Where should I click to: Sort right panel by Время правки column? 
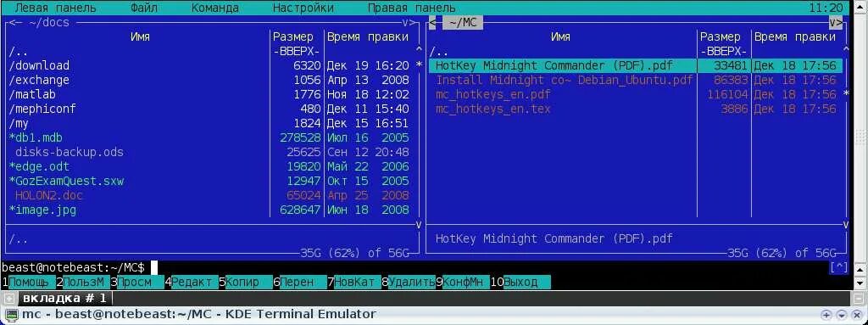pos(795,37)
